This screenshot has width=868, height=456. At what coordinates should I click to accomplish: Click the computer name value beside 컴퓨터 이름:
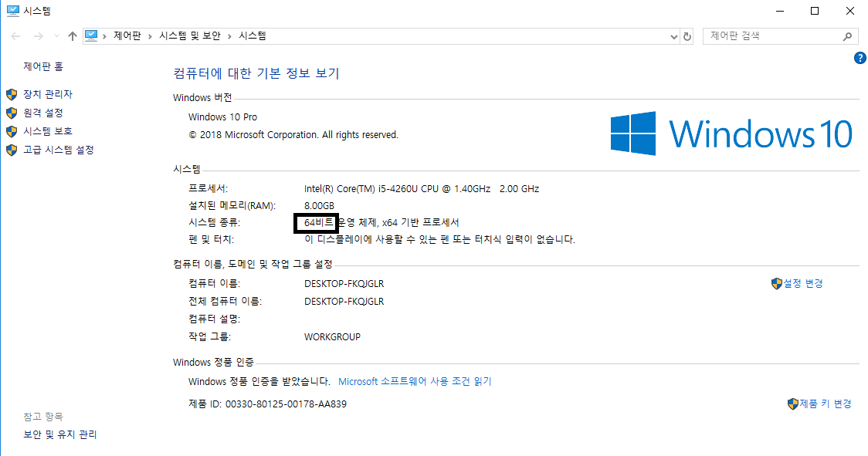tap(344, 283)
